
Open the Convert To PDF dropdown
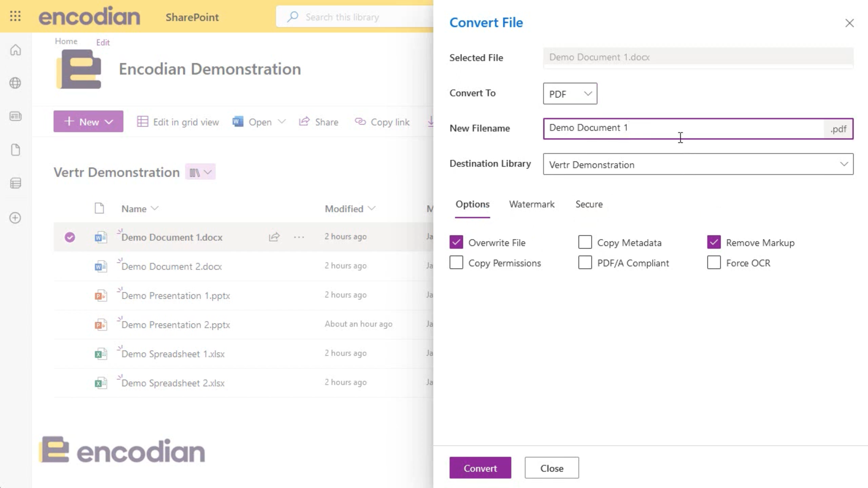point(570,94)
